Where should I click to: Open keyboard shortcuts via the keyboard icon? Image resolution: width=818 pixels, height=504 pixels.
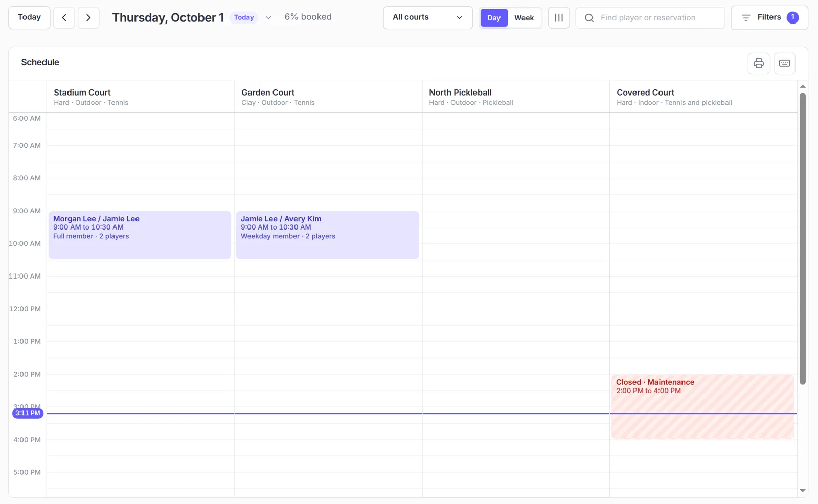click(x=784, y=63)
